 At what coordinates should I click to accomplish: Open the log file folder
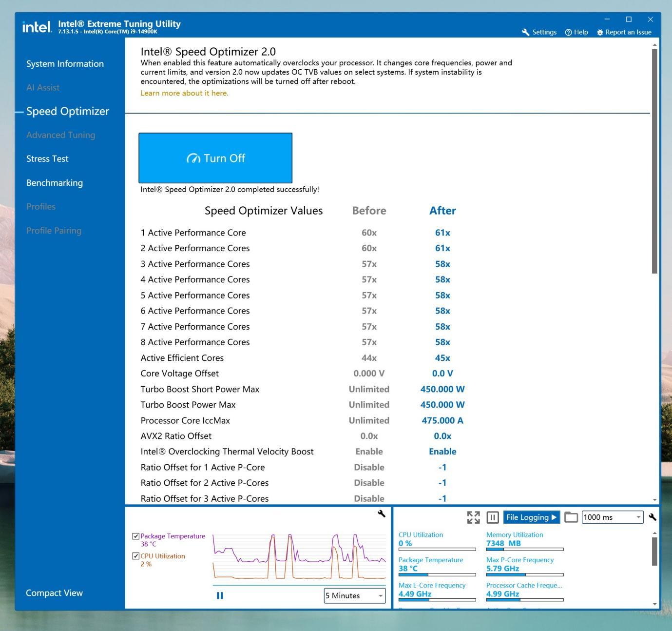click(571, 517)
